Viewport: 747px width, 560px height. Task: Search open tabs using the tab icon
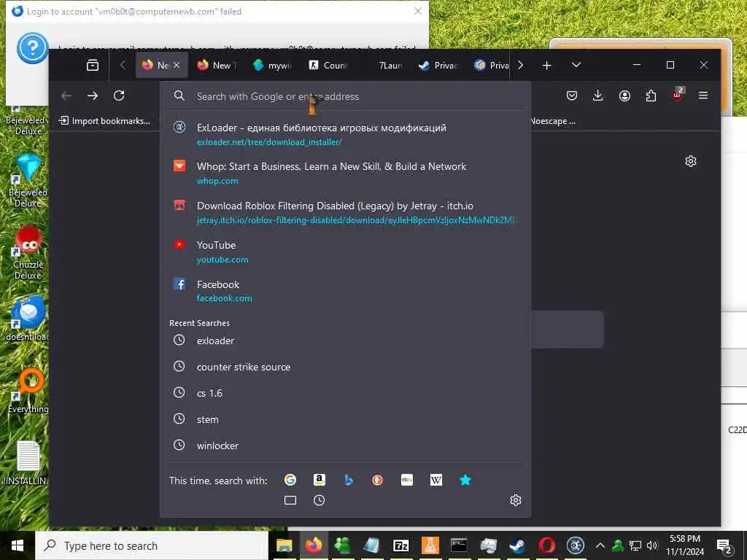point(290,500)
